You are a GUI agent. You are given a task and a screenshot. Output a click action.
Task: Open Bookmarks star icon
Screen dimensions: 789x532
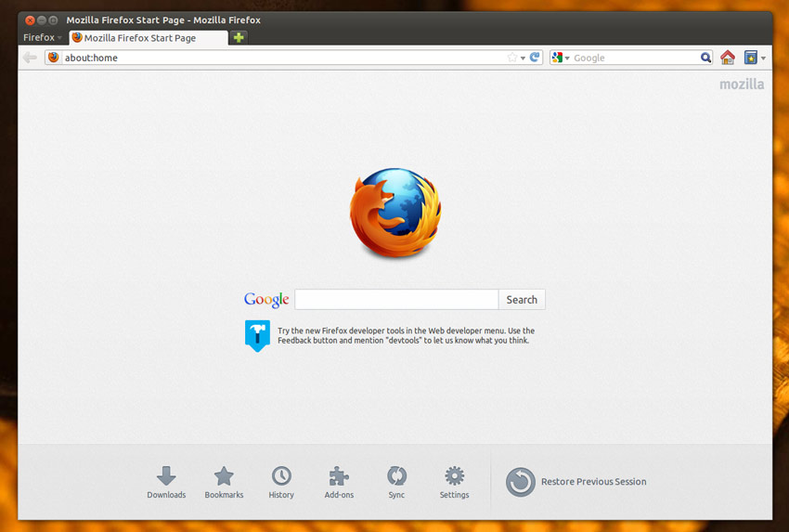point(224,475)
